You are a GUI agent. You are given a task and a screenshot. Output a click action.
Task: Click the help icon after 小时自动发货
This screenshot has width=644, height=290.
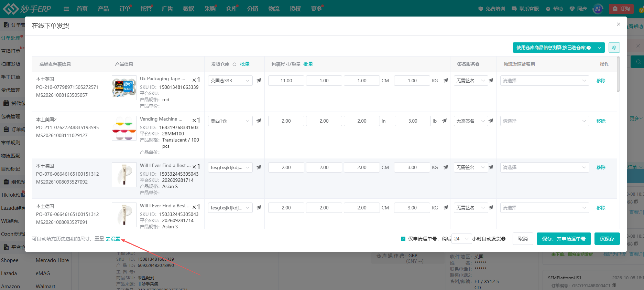tap(503, 239)
